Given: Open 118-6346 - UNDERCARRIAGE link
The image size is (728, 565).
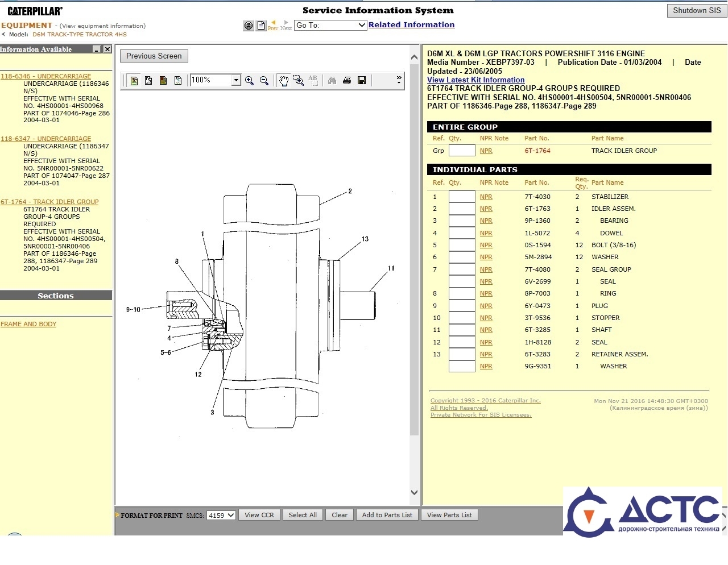Looking at the screenshot, I should click(x=45, y=76).
